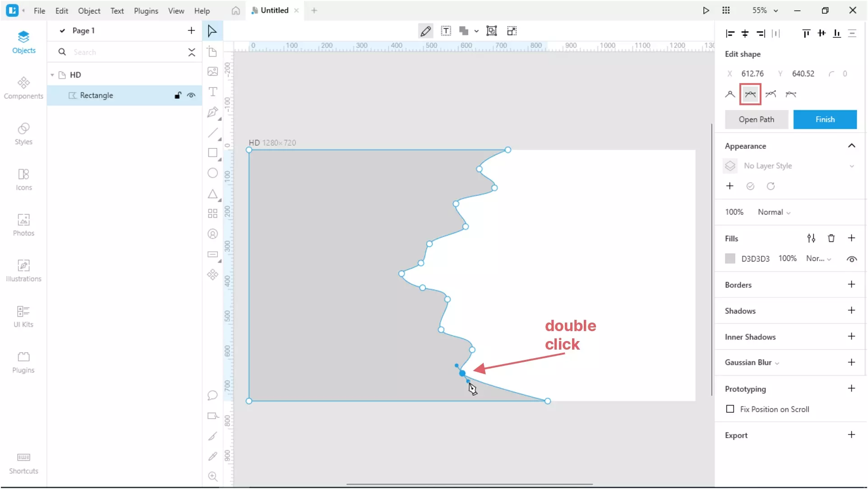Viewport: 868px width, 489px height.
Task: Select the Comment tool
Action: (x=212, y=396)
